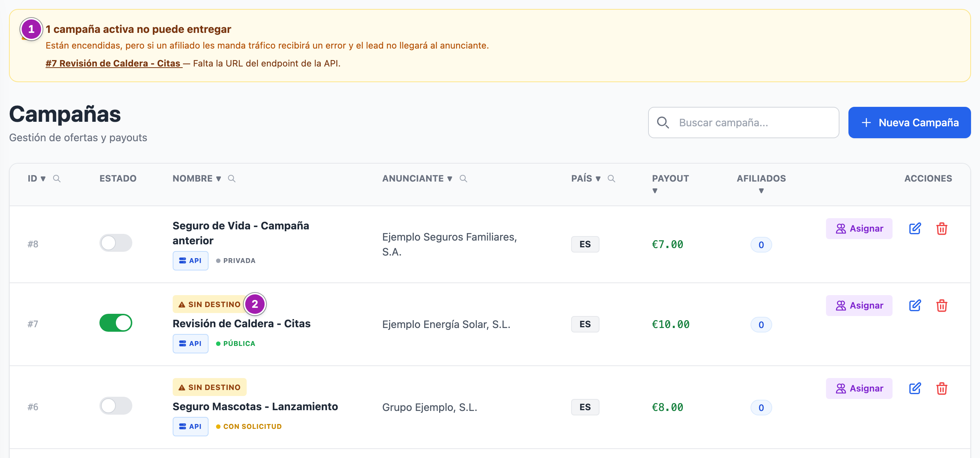Viewport: 980px width, 458px height.
Task: Edit campaign #8 with the pencil icon
Action: tap(915, 229)
